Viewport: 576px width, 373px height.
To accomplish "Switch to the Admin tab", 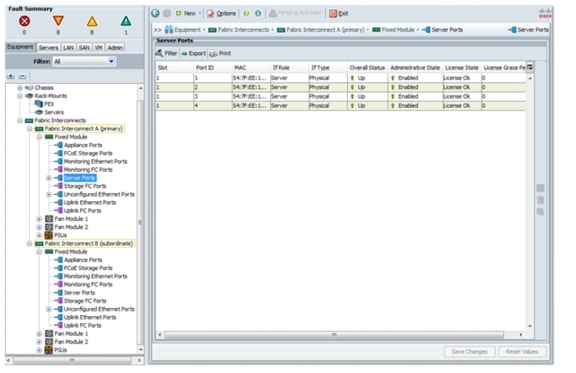I will 115,47.
